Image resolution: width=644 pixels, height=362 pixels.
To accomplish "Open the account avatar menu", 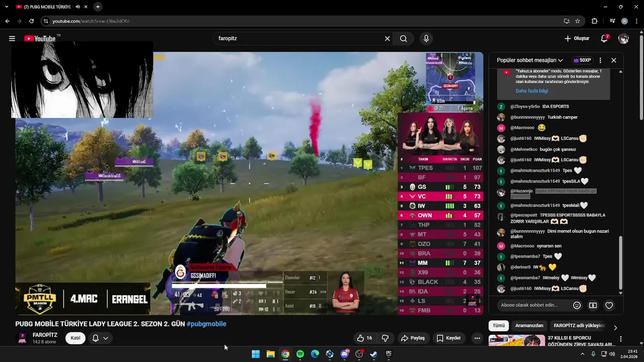I will 623,39.
